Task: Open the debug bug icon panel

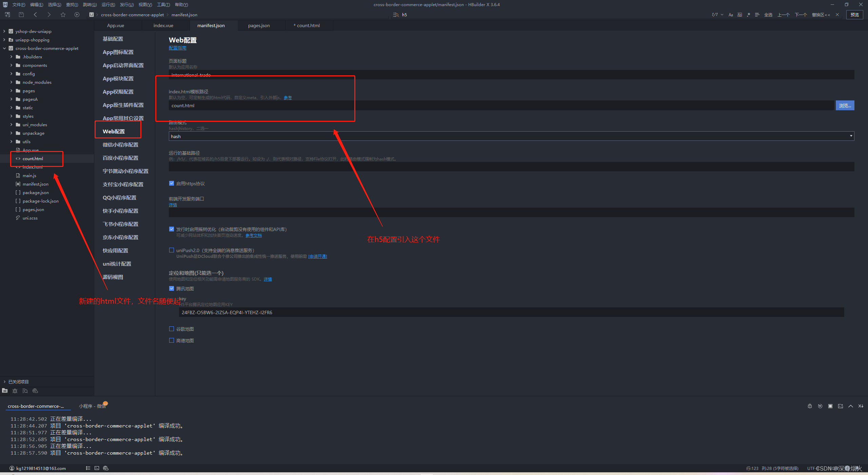Action: point(15,391)
